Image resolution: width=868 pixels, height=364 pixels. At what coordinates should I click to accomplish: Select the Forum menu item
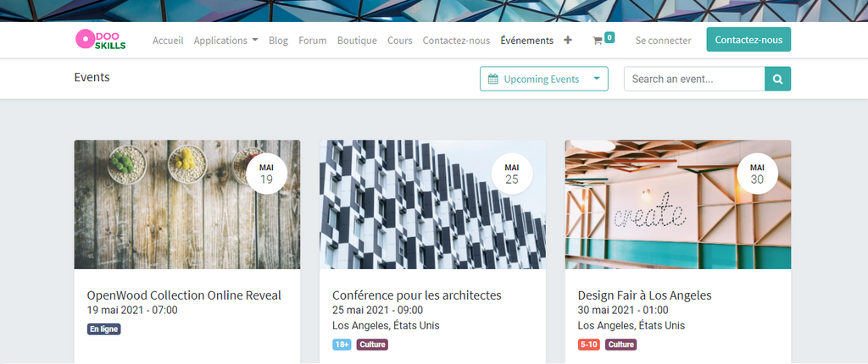313,40
